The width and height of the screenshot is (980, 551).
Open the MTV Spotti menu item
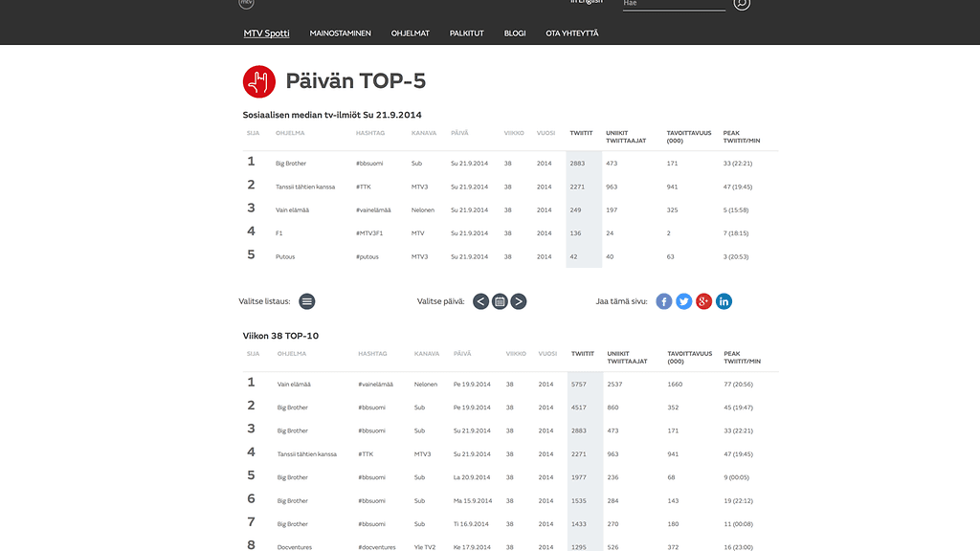click(266, 33)
